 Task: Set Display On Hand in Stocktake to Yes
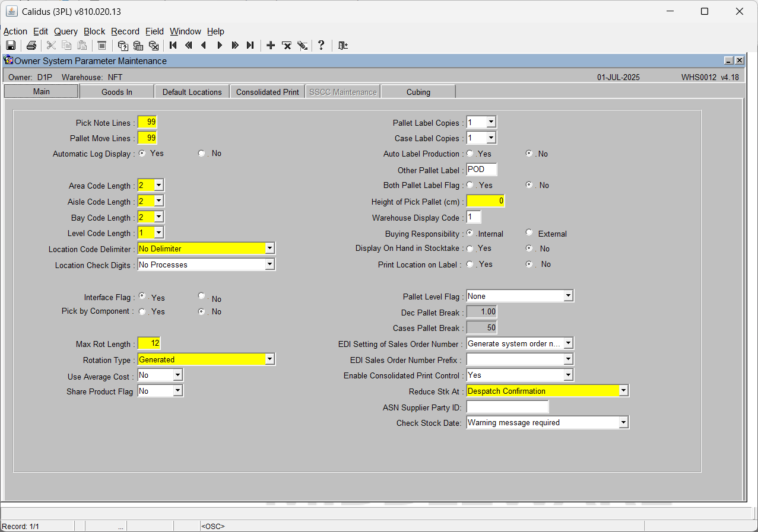coord(470,249)
